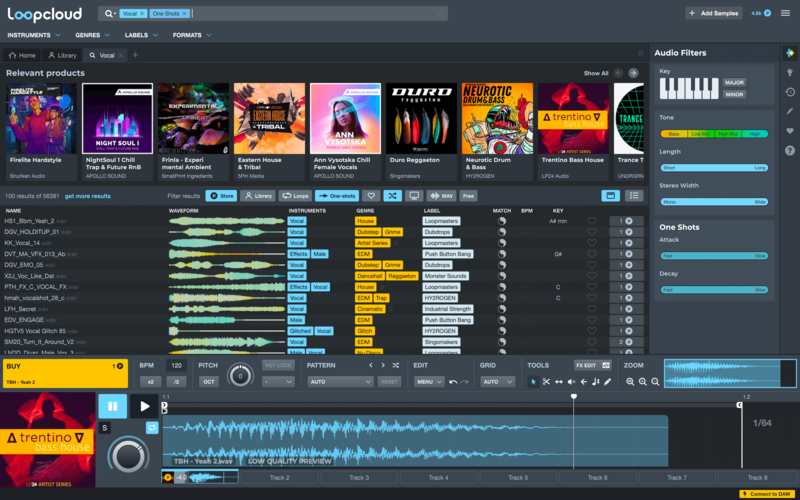This screenshot has height=500, width=800.
Task: Select the scissors cut tool
Action: pos(546,382)
